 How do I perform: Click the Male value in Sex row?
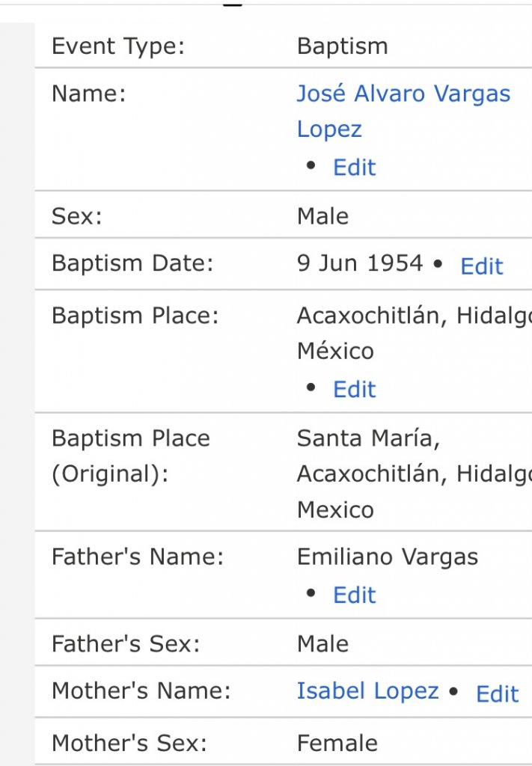point(322,216)
